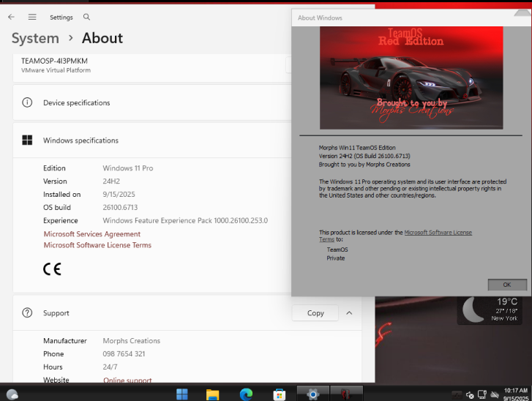Go back using the Settings back arrow
The height and width of the screenshot is (401, 532).
pos(11,17)
